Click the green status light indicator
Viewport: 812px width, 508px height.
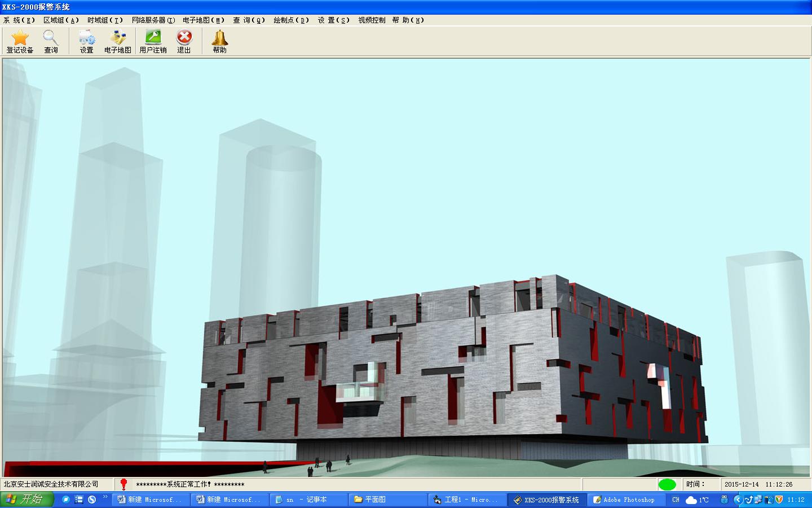coord(667,484)
